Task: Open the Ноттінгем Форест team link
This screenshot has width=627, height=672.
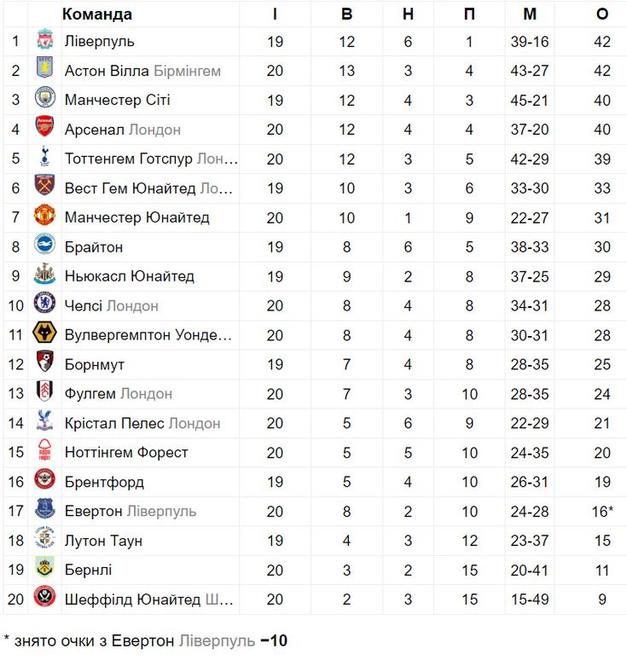Action: 126,453
